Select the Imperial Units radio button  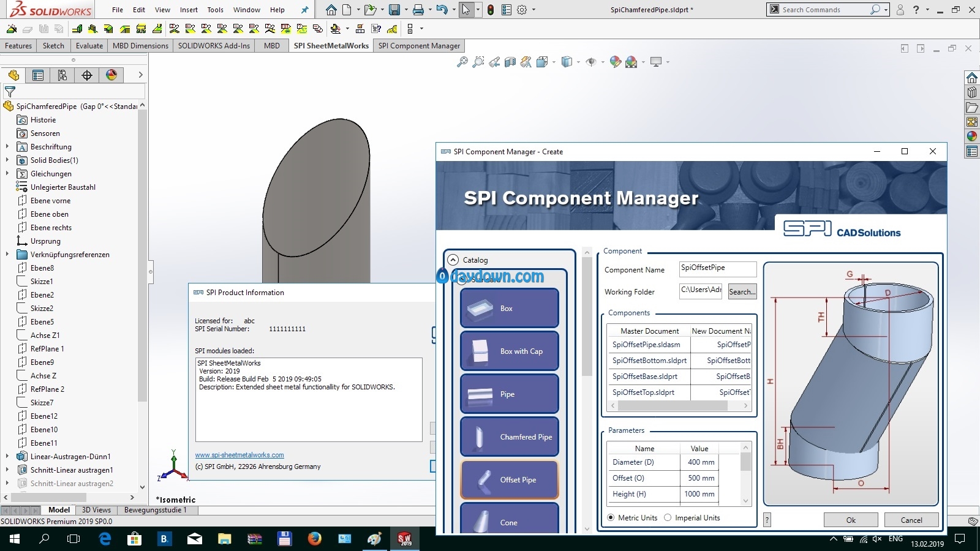(x=668, y=518)
